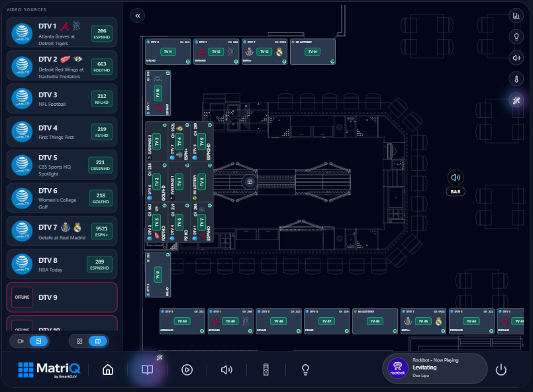
Task: Mute the BAR zone speaker
Action: click(455, 177)
